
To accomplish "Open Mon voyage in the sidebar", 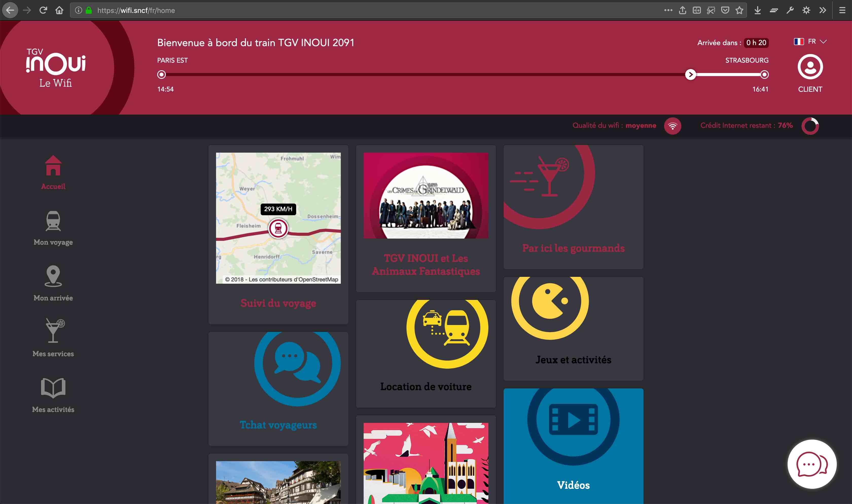I will click(x=53, y=228).
